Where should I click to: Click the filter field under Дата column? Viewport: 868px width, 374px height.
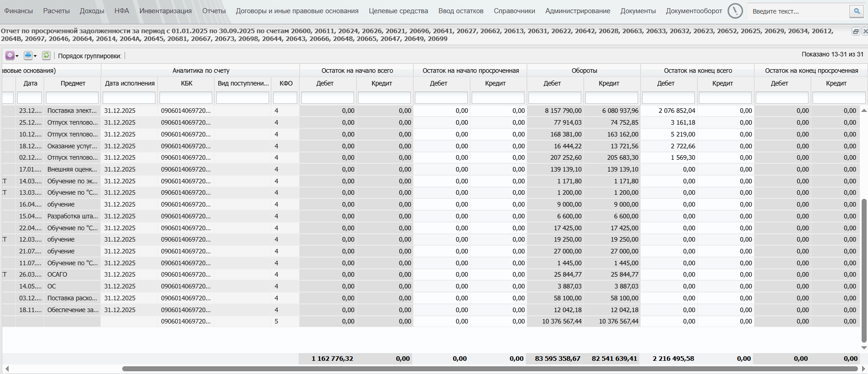[30, 98]
